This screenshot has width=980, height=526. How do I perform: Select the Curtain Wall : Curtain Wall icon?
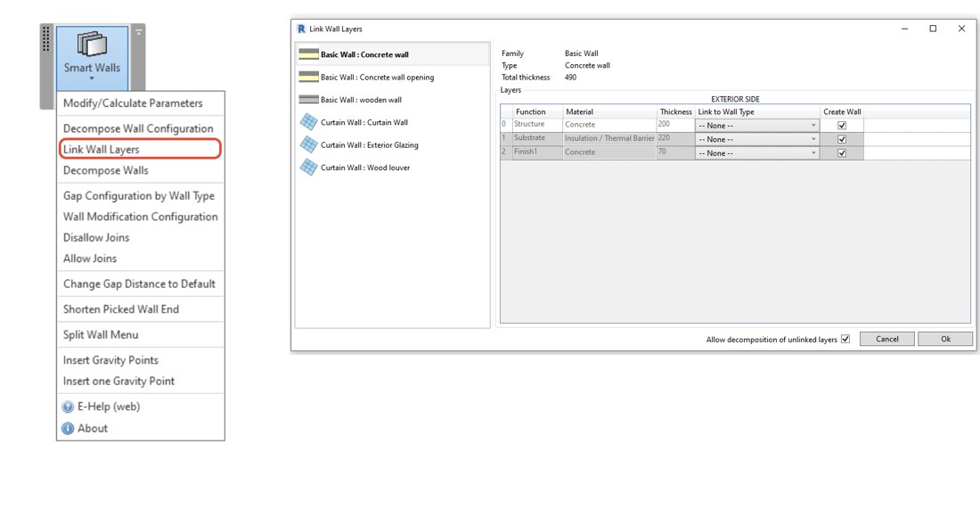[308, 122]
